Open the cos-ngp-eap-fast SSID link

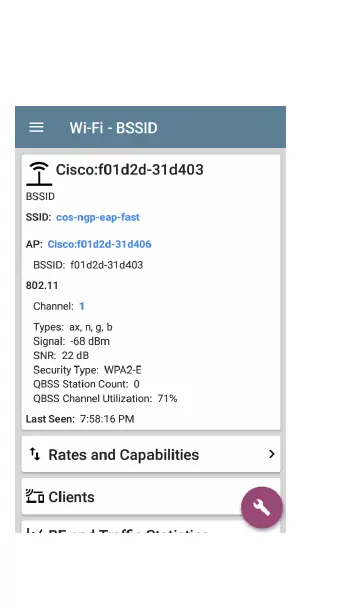click(98, 217)
